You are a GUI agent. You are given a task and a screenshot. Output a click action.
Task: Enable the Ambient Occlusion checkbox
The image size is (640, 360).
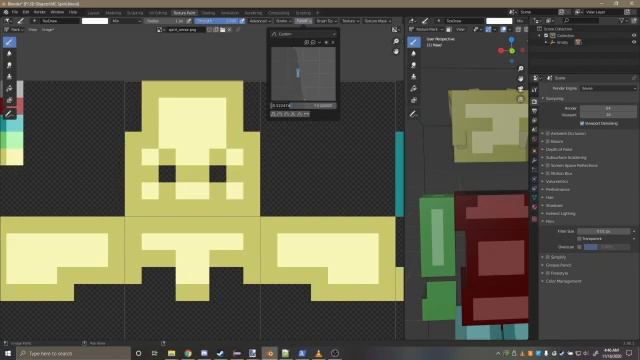point(548,133)
